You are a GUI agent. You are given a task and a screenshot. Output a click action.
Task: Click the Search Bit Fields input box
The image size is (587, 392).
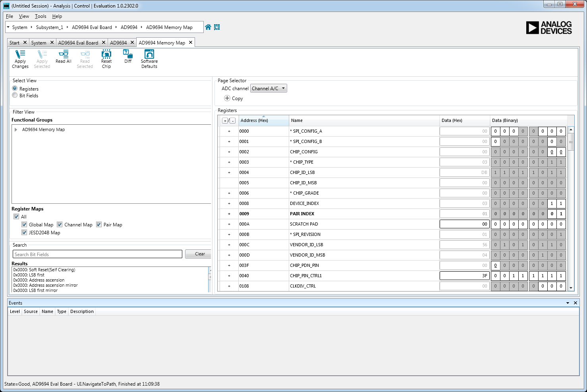tap(97, 254)
